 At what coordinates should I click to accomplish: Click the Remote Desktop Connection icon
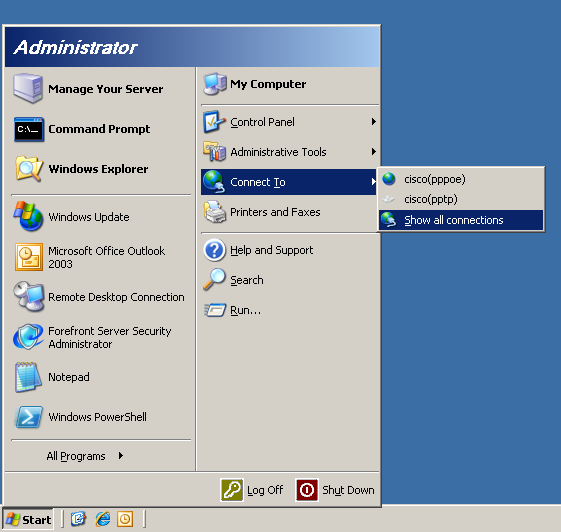click(x=29, y=297)
